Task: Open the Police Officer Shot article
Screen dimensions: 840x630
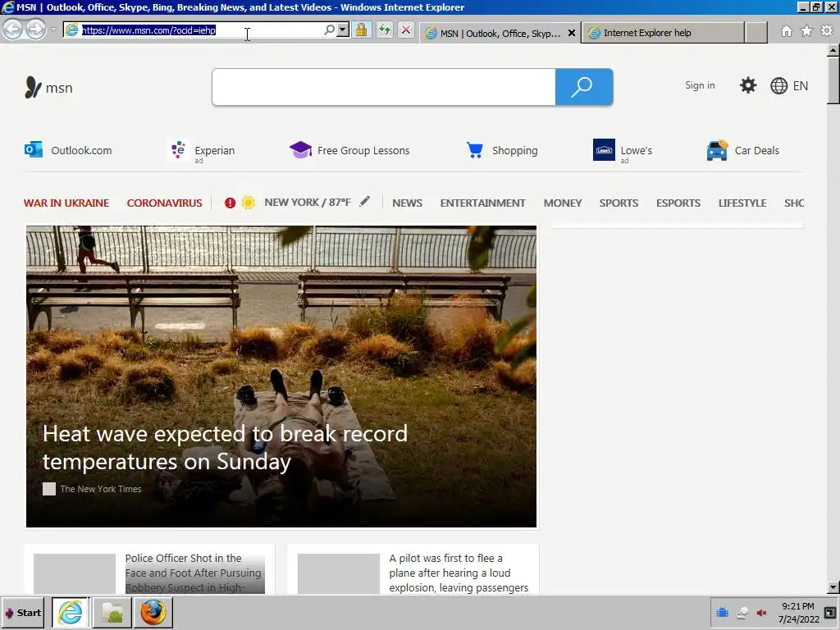Action: tap(194, 573)
